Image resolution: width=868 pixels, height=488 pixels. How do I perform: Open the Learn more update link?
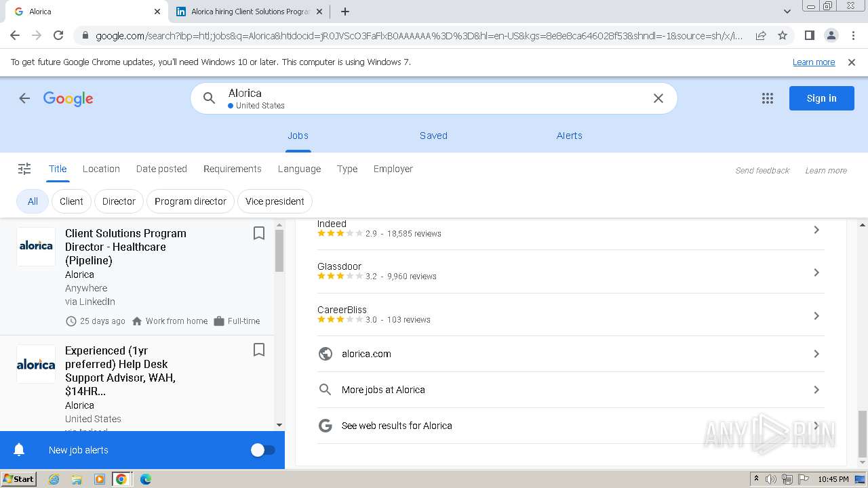click(814, 62)
